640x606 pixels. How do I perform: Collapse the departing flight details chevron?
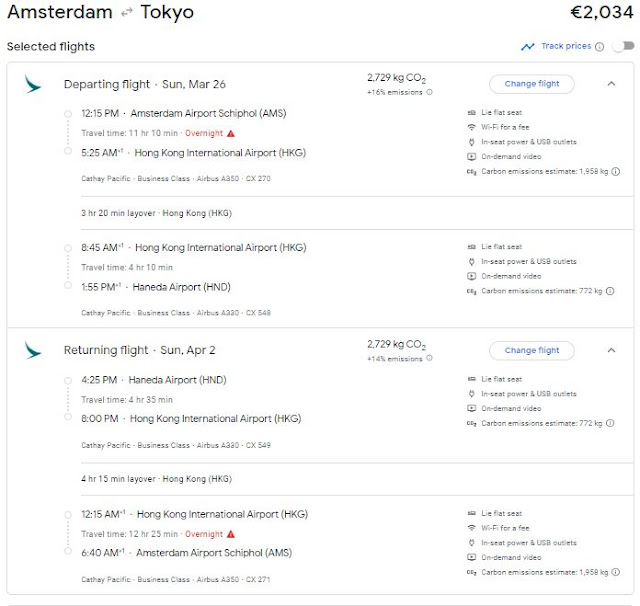click(611, 84)
